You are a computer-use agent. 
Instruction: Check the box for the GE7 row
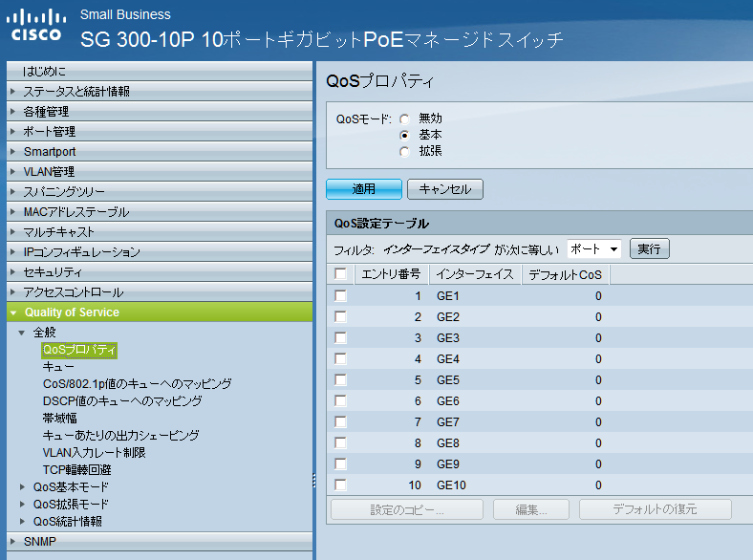pyautogui.click(x=340, y=421)
